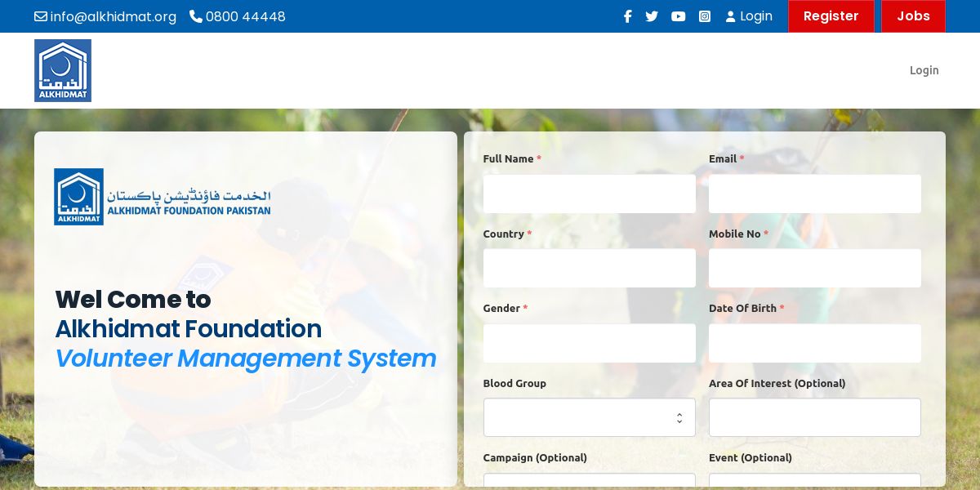Open the Country selection field

click(590, 268)
